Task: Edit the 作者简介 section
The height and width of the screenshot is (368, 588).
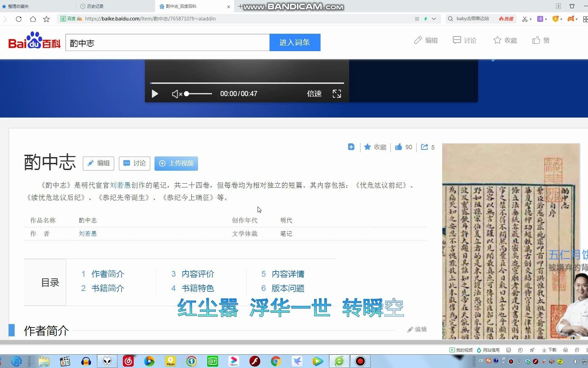Action: (x=417, y=329)
